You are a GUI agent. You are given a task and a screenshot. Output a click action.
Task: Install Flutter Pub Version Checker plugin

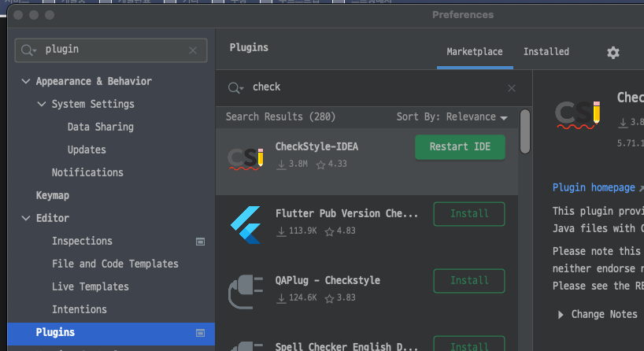click(469, 214)
